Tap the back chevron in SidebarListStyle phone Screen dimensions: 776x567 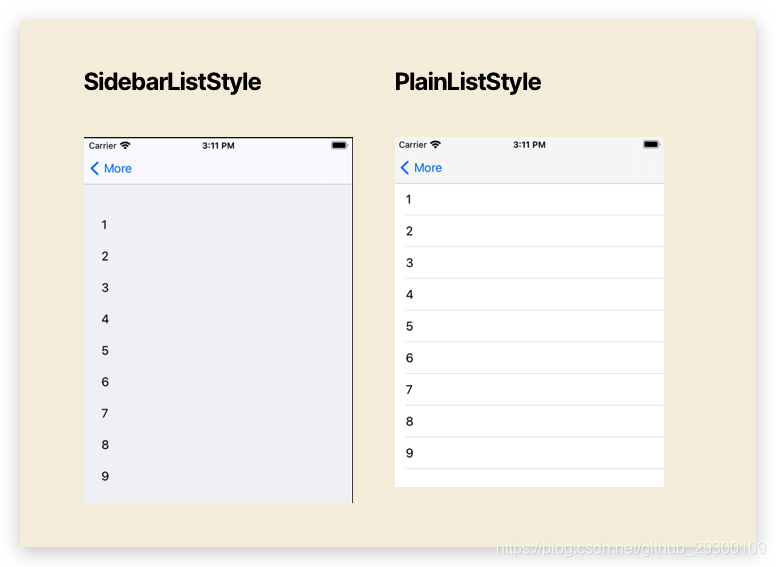95,168
